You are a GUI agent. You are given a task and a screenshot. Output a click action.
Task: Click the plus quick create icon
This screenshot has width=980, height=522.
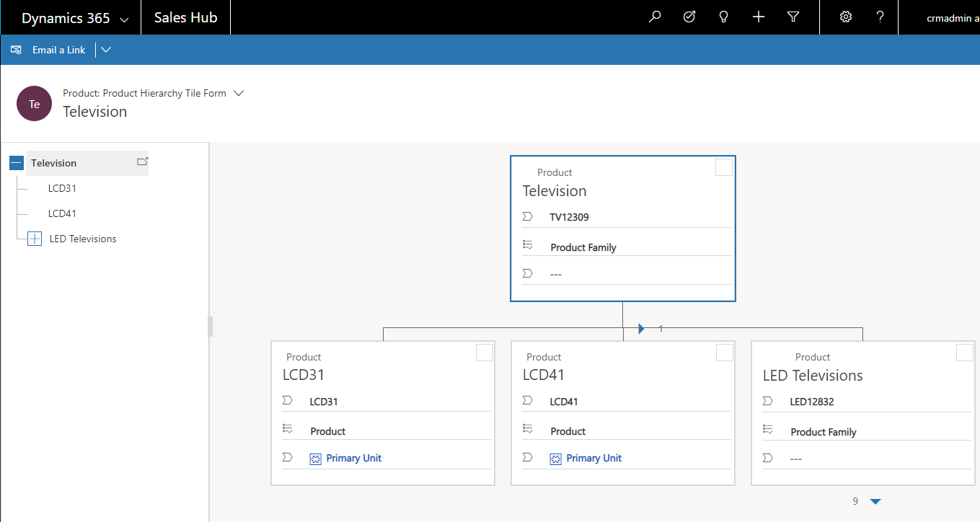(x=759, y=17)
